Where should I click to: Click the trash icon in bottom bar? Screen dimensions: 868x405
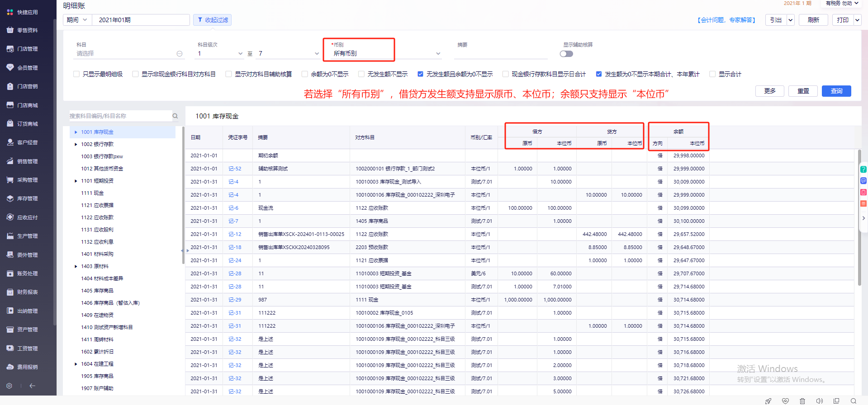pyautogui.click(x=802, y=401)
